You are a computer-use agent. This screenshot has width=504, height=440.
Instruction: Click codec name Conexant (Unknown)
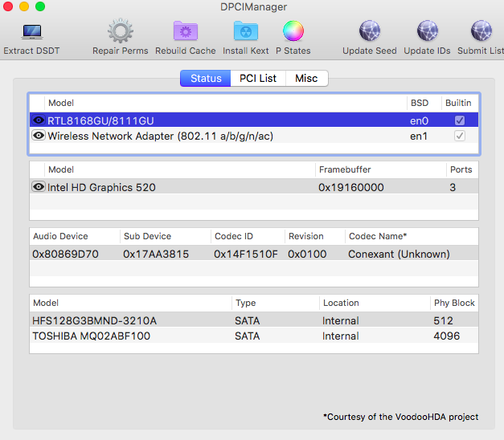pos(399,254)
